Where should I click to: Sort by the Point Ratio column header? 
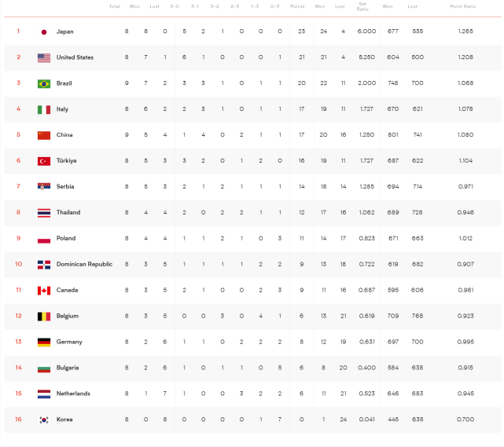[462, 6]
